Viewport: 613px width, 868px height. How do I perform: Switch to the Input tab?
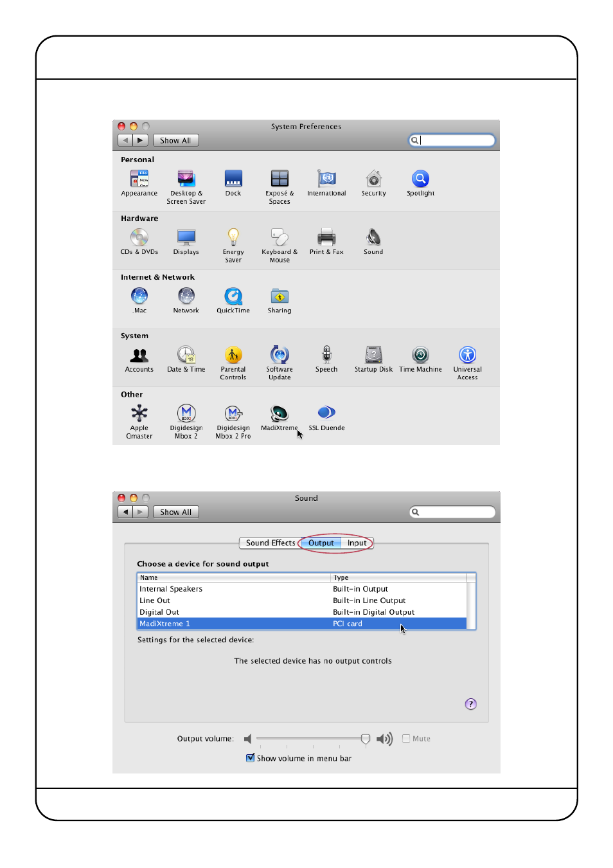tap(357, 543)
